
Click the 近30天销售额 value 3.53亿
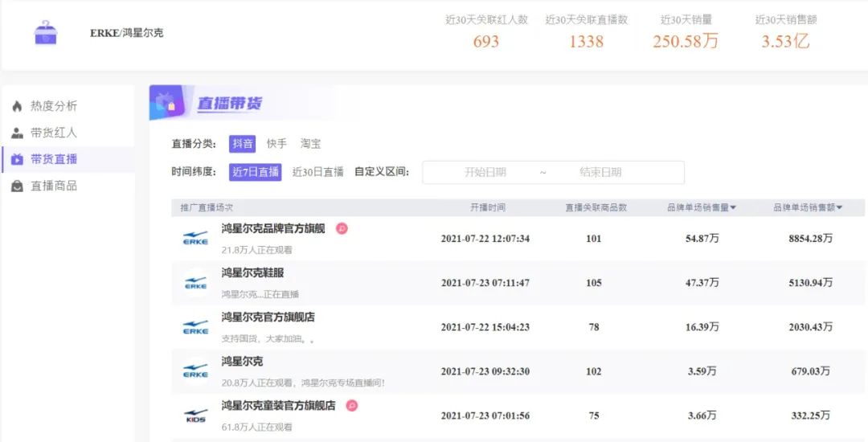(x=785, y=42)
